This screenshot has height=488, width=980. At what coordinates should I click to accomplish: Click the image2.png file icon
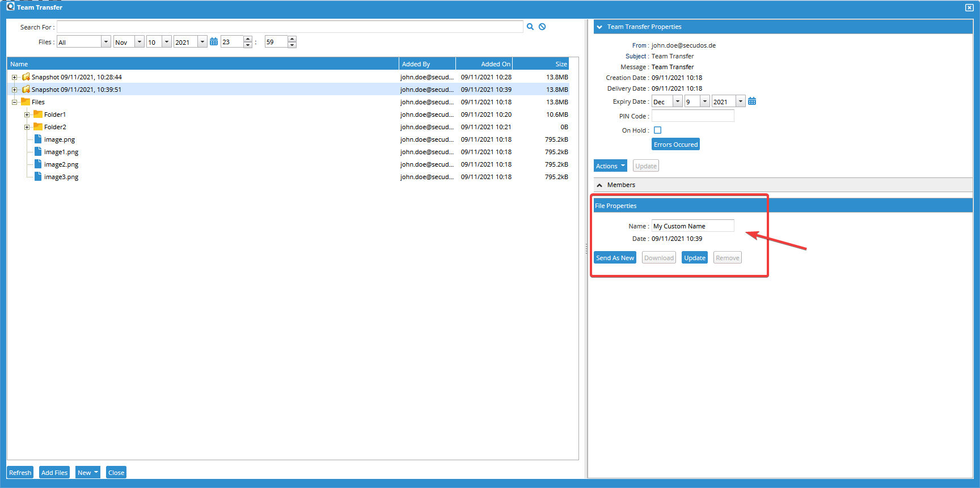38,164
